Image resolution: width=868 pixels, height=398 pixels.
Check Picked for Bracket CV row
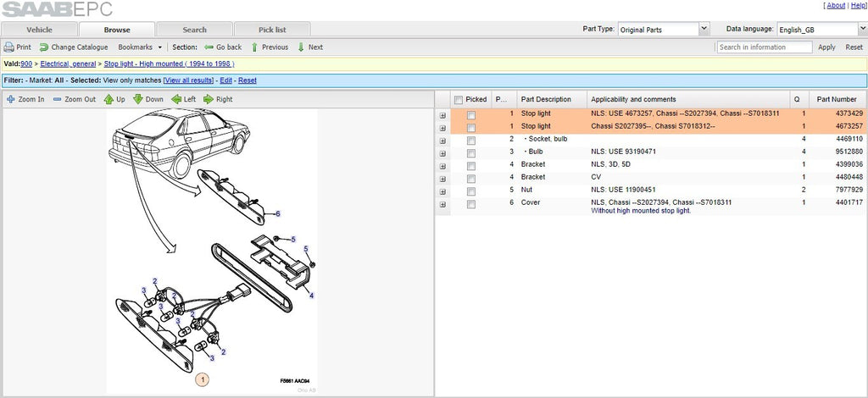[x=470, y=179]
